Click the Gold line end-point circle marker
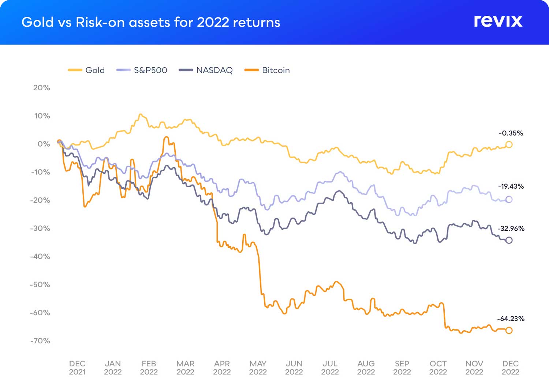 [x=509, y=144]
